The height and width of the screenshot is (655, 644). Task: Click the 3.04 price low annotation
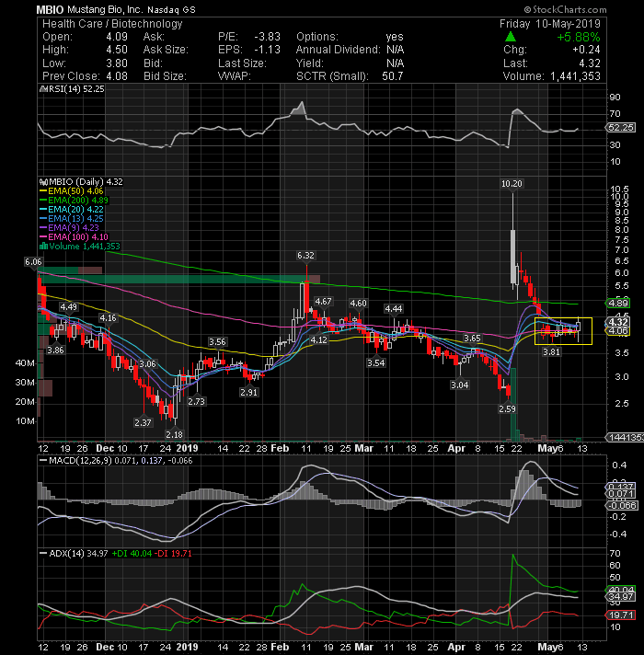click(459, 385)
